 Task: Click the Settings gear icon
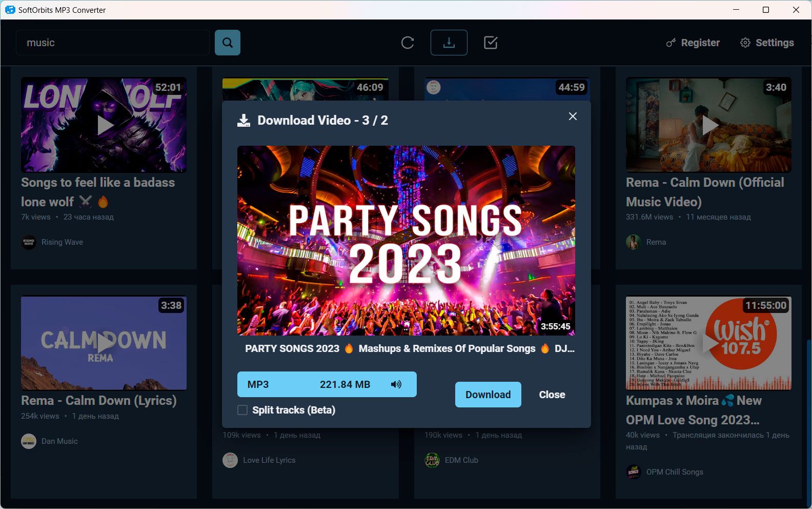tap(745, 43)
